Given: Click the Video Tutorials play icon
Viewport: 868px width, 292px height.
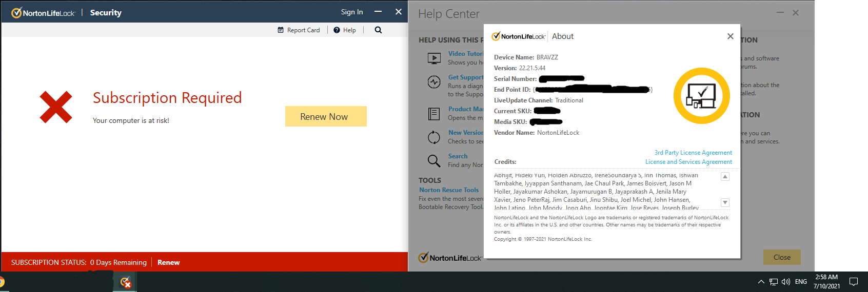Looking at the screenshot, I should click(x=434, y=58).
